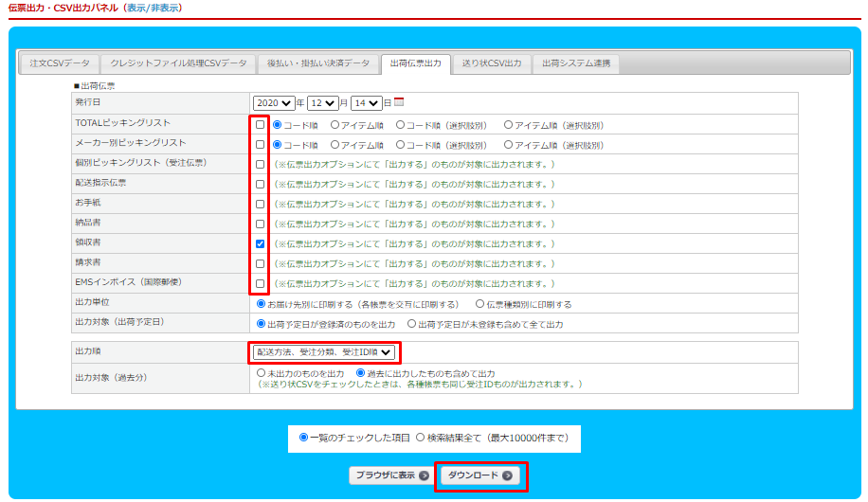Open the 後払い・掛払い決済データ tab
The height and width of the screenshot is (502, 868).
pyautogui.click(x=318, y=63)
